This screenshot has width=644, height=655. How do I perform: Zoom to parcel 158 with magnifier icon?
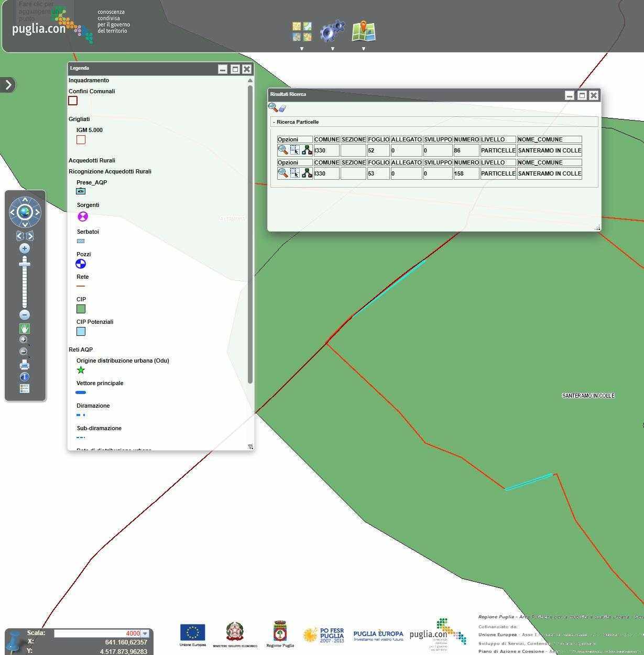pyautogui.click(x=283, y=173)
